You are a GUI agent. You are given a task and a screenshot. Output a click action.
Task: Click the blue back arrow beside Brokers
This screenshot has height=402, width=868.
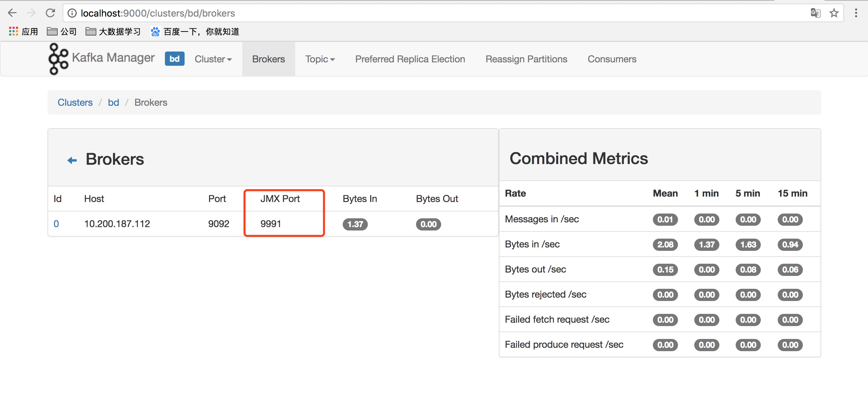click(72, 160)
